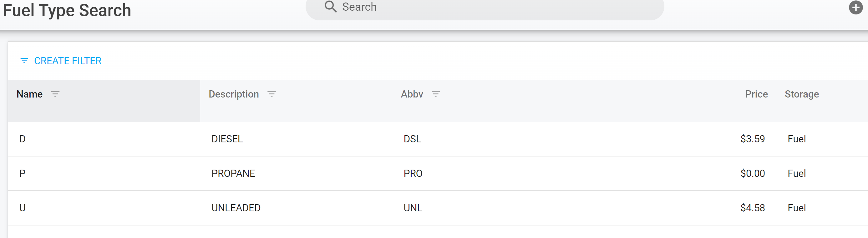Open the DIESEL fuel type row
This screenshot has height=238, width=868.
coord(227,139)
